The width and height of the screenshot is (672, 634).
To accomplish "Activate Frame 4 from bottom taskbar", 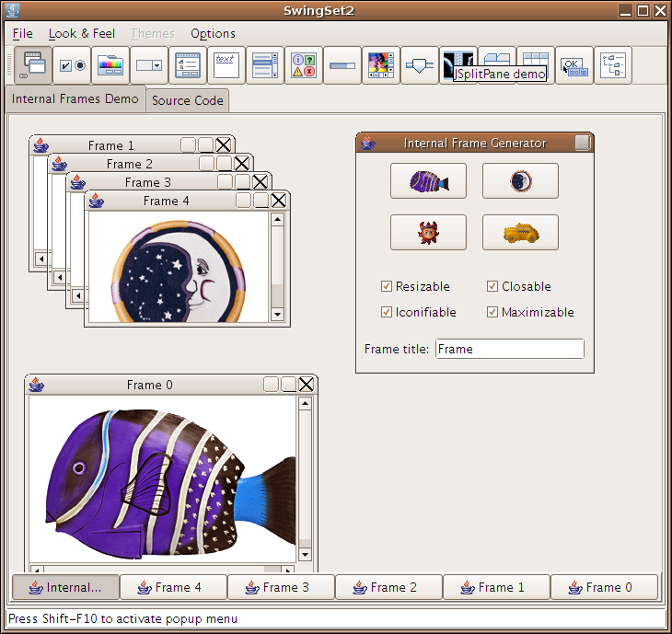I will 173,587.
